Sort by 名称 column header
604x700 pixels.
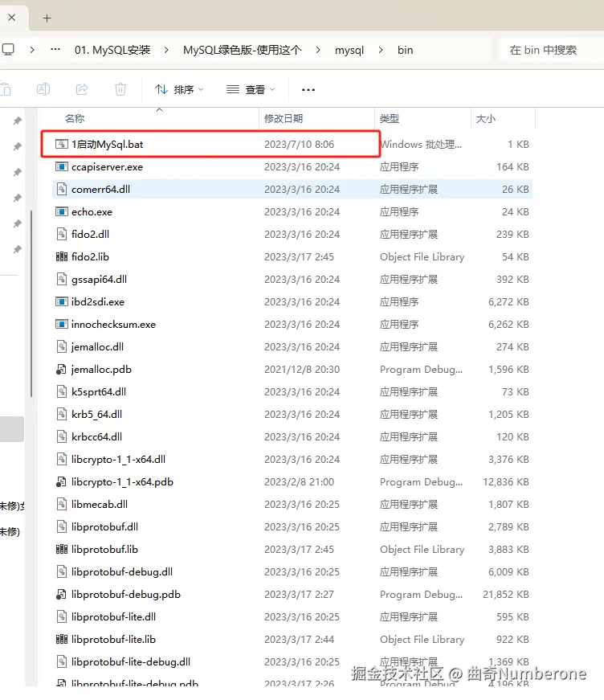coord(75,119)
